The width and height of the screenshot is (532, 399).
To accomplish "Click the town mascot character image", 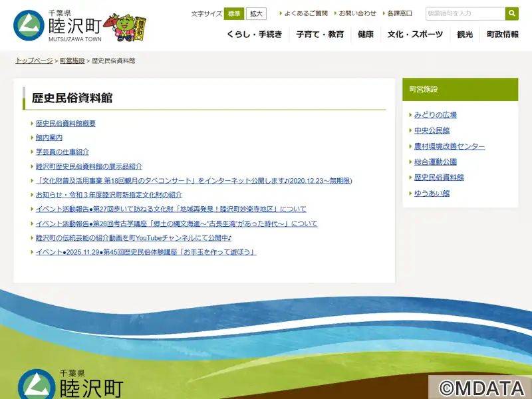I will [129, 27].
